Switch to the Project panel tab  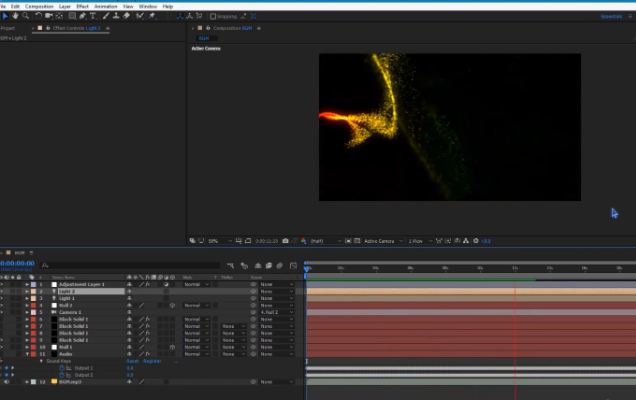(8, 28)
